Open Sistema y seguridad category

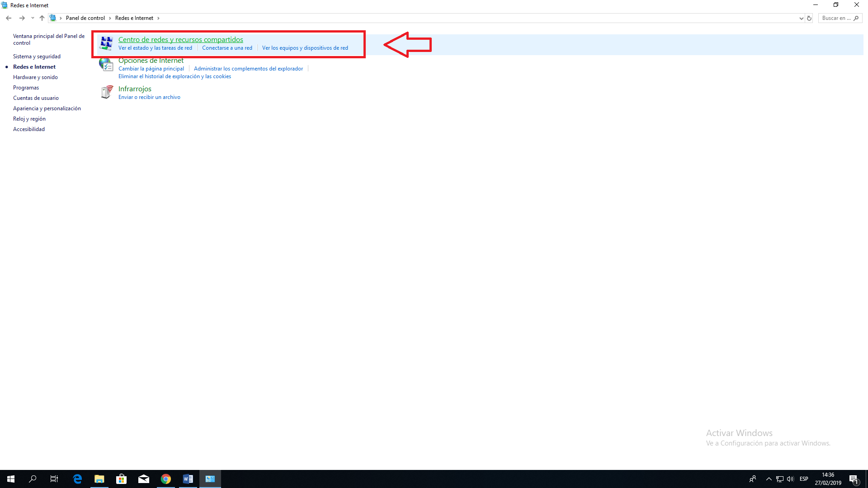click(x=37, y=56)
